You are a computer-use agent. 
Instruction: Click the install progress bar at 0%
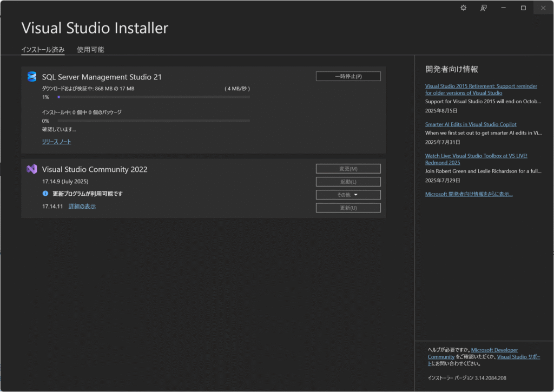[154, 121]
